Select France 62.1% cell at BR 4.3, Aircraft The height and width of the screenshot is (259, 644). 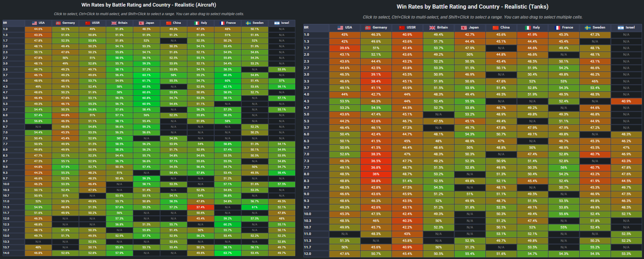coord(227,87)
